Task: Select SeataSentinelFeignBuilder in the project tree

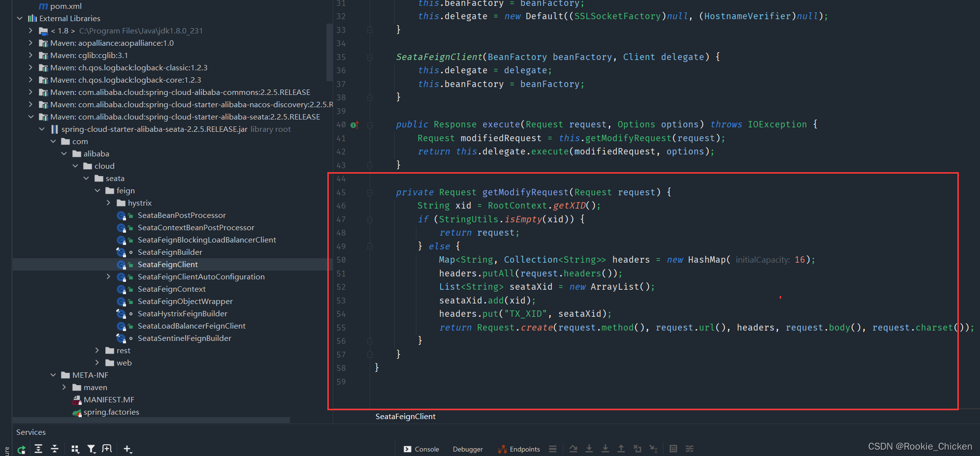Action: pyautogui.click(x=185, y=338)
